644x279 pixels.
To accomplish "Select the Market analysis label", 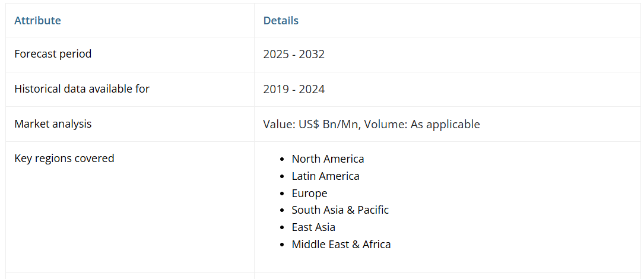I will click(x=53, y=124).
